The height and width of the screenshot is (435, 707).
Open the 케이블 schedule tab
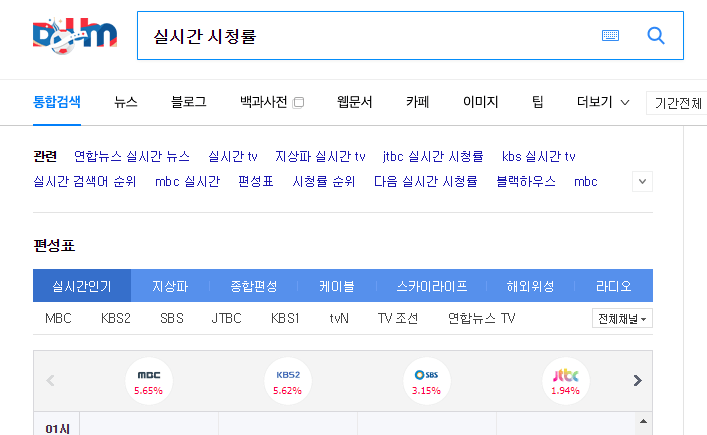pos(336,286)
